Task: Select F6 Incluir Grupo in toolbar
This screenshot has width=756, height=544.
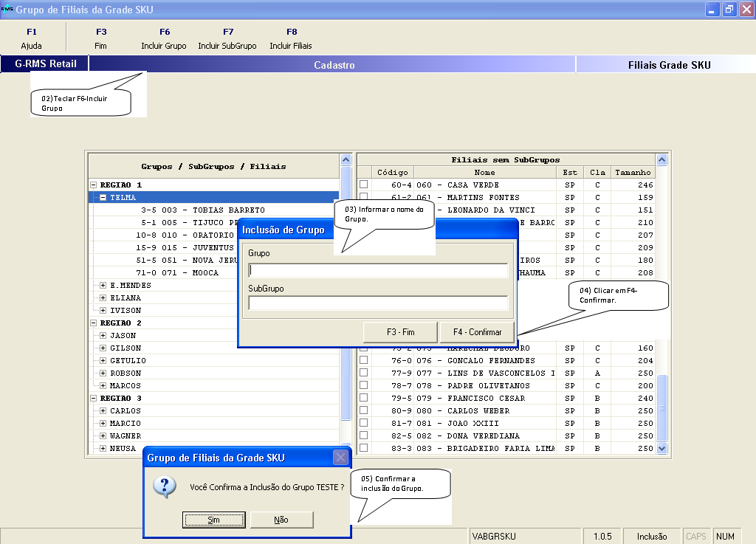Action: point(164,38)
